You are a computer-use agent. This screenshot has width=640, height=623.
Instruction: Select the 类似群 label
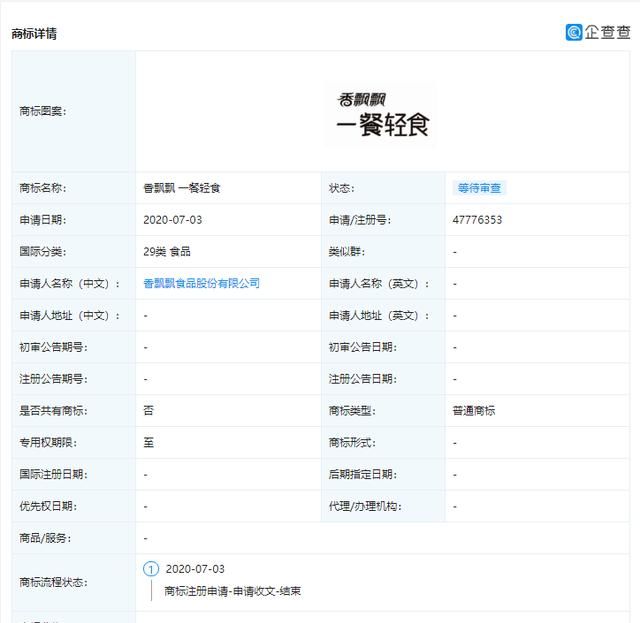pyautogui.click(x=347, y=251)
